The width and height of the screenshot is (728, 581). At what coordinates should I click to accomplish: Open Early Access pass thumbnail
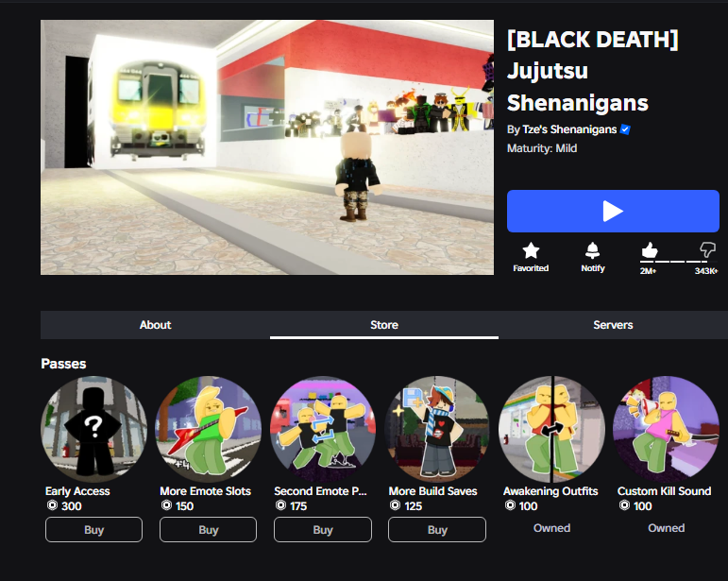93,429
